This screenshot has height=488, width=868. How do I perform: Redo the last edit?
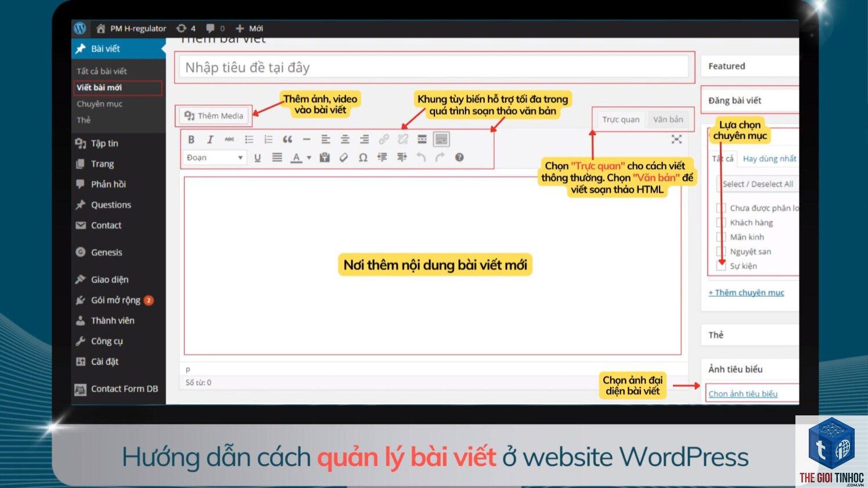pos(440,157)
